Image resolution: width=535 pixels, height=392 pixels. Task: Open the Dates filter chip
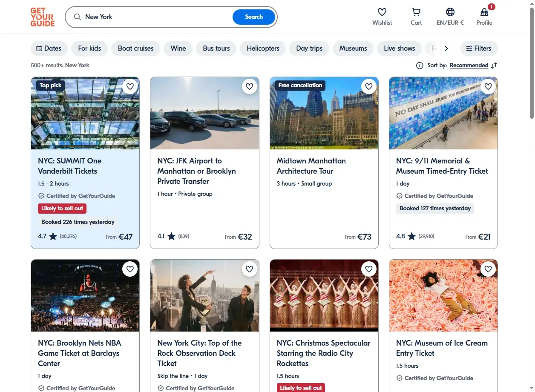click(49, 49)
